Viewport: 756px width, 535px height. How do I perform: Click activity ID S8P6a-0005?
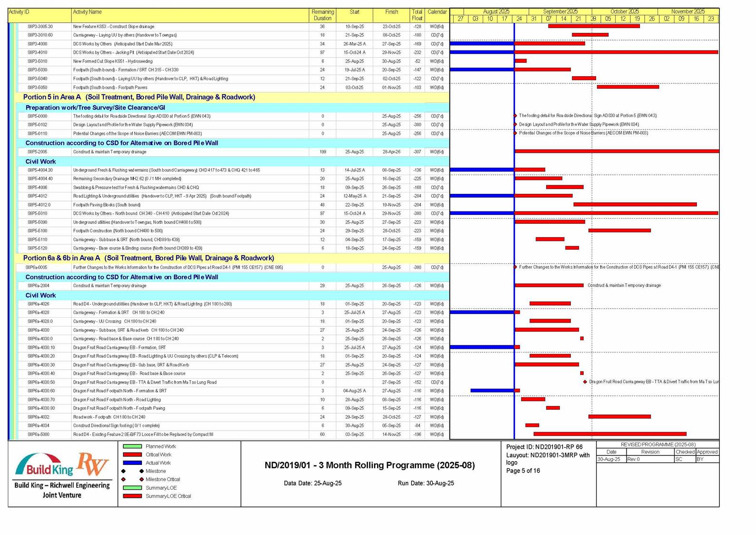[37, 267]
